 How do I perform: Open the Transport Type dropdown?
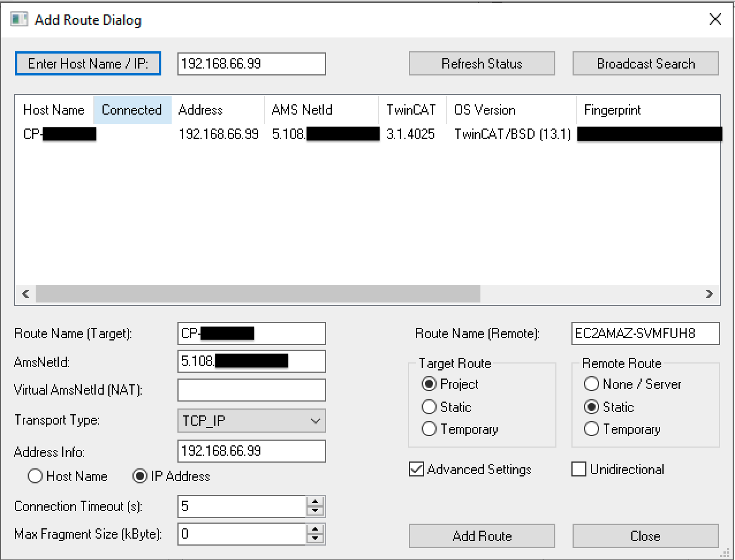(252, 421)
